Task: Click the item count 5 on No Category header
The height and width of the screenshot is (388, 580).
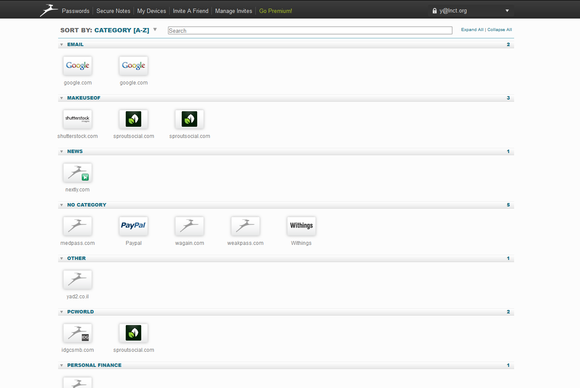Action: click(x=508, y=205)
